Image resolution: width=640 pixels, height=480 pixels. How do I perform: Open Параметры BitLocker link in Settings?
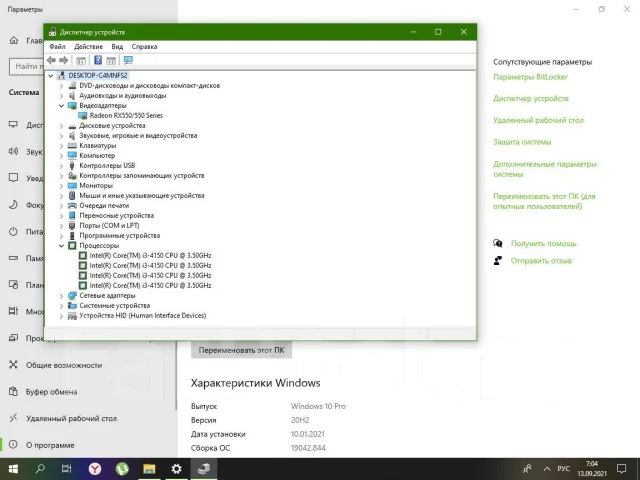[x=530, y=77]
